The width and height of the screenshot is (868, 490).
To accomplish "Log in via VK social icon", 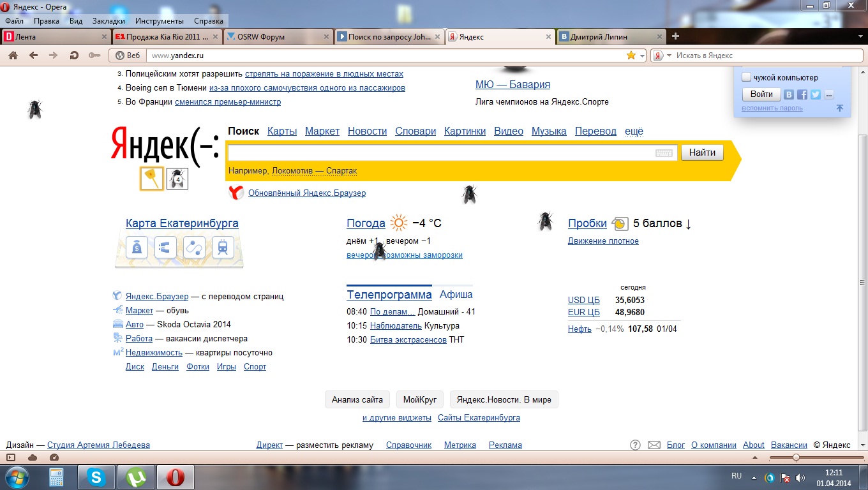I will [789, 94].
